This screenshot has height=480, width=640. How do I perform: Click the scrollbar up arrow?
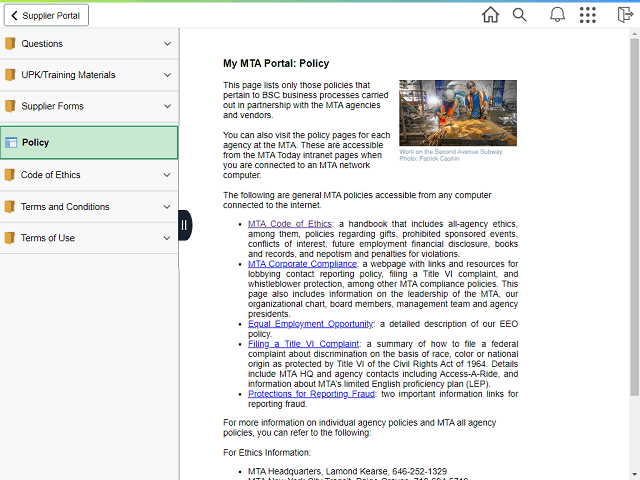coord(634,33)
